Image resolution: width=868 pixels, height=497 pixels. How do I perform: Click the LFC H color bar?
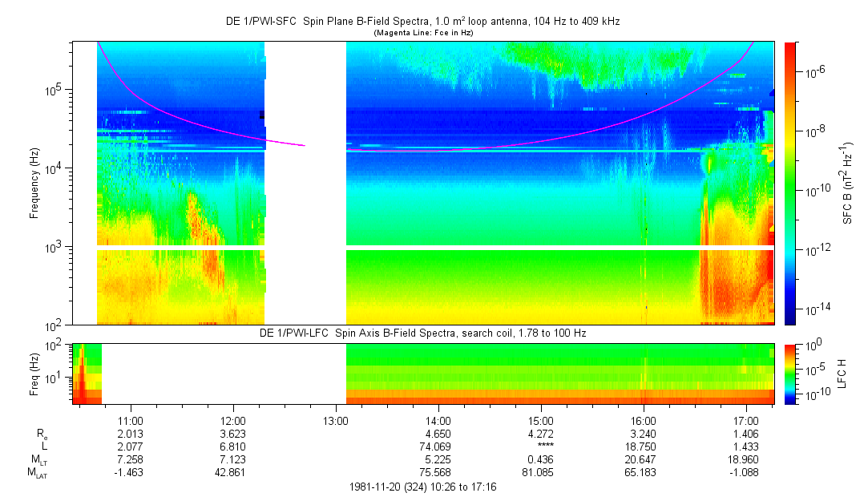[x=791, y=374]
